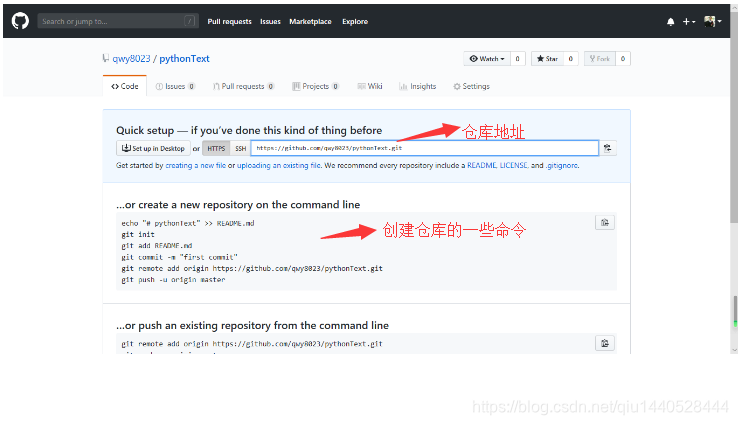The height and width of the screenshot is (425, 738).
Task: Follow the creating a new file link
Action: click(195, 166)
